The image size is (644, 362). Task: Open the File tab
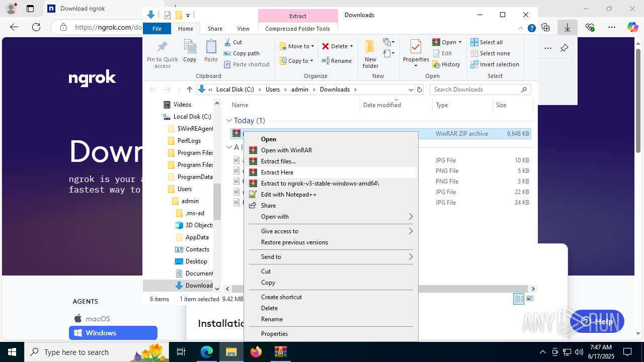157,29
